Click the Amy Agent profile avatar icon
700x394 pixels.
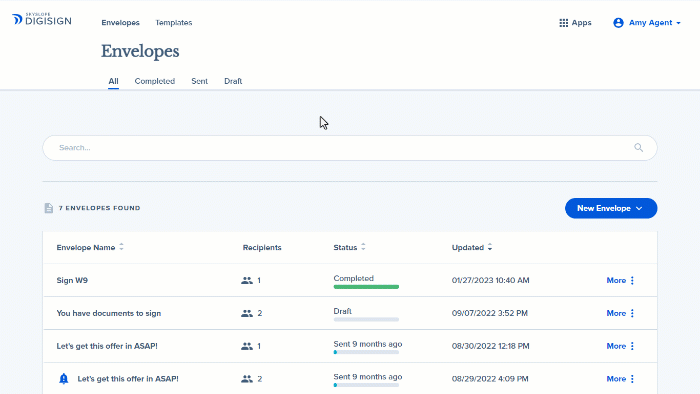[618, 23]
